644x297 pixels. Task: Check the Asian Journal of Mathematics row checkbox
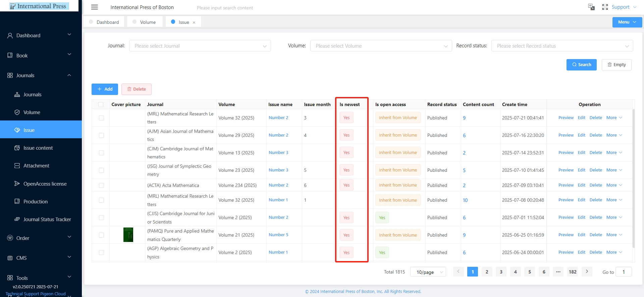(101, 135)
